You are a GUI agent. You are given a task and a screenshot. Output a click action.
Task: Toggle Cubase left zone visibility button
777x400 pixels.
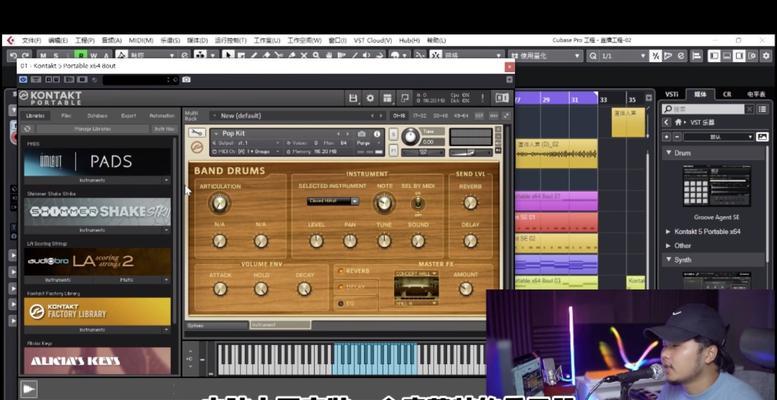click(x=714, y=56)
